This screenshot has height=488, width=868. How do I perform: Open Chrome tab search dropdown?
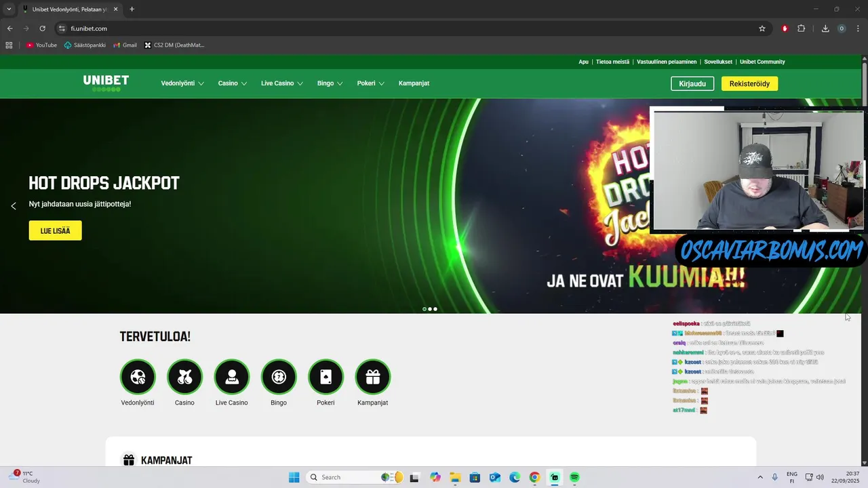[x=9, y=9]
